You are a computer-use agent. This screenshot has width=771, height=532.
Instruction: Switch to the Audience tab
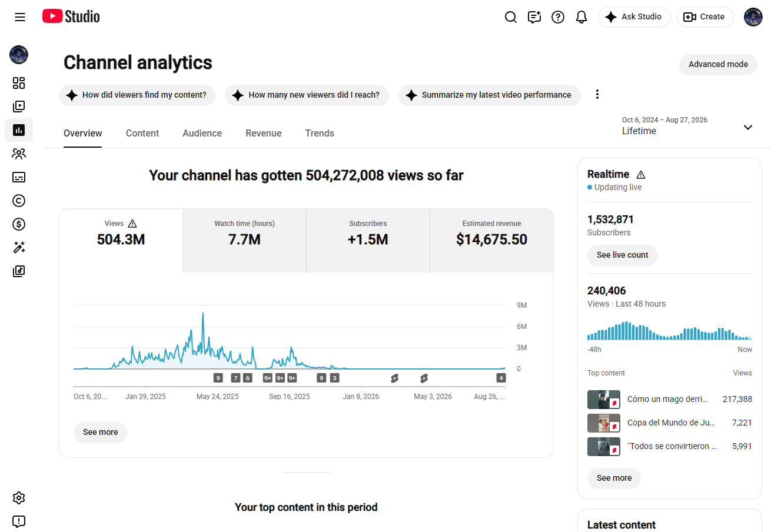pyautogui.click(x=202, y=134)
